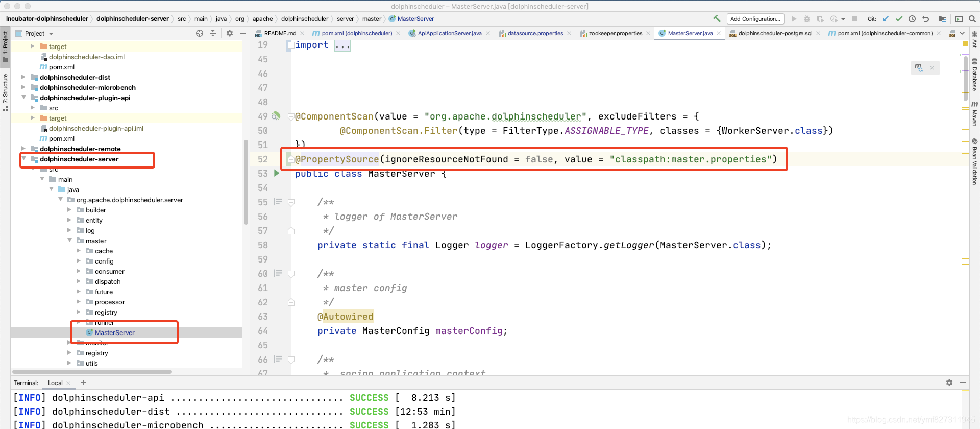980x429 pixels.
Task: Switch to pom.xml (dolphinscheduler-common) tab
Action: [x=885, y=33]
